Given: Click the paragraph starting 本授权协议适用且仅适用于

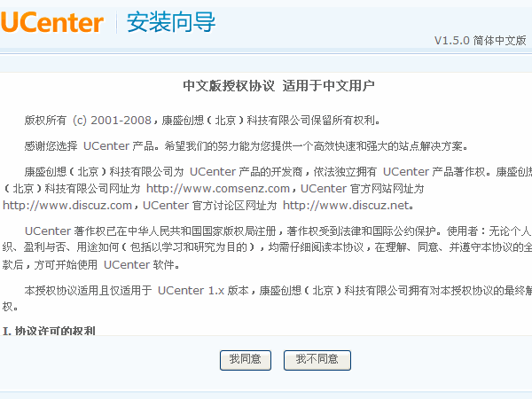Looking at the screenshot, I should point(267,299).
